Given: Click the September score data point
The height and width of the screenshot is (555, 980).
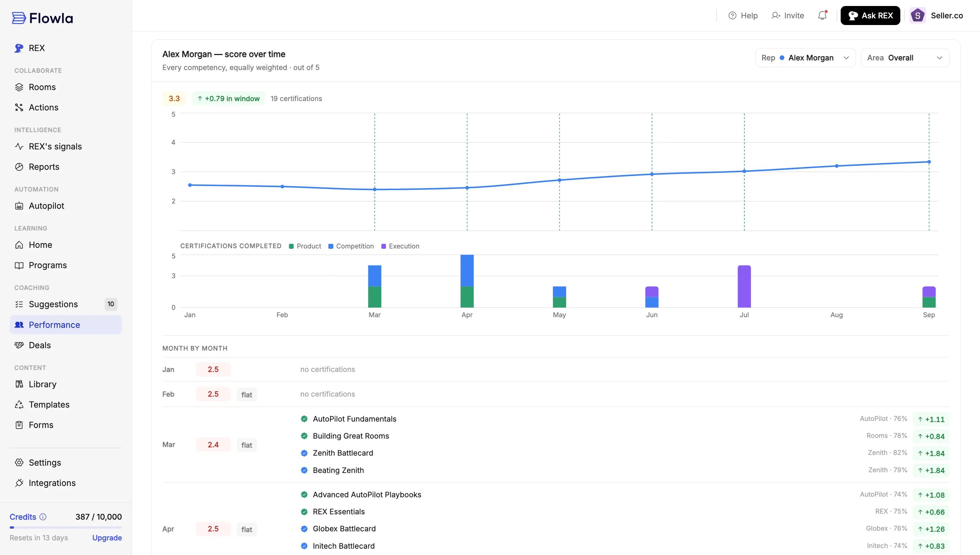Looking at the screenshot, I should coord(929,162).
